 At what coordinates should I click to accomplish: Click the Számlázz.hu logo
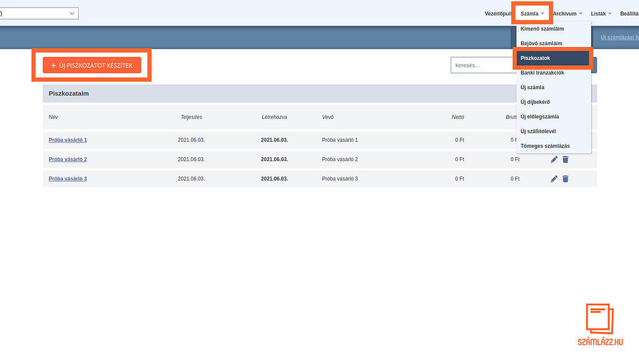point(599,325)
